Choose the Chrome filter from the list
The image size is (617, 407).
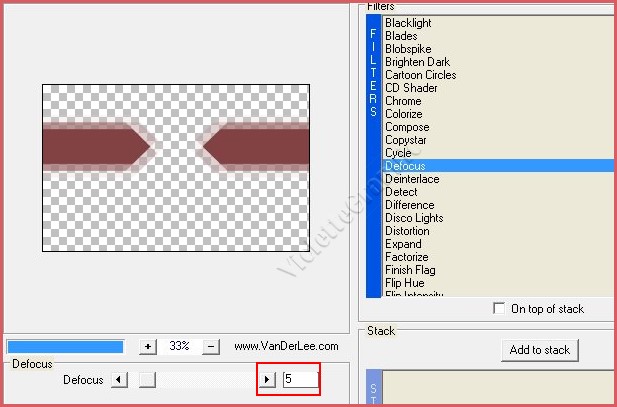pos(403,101)
